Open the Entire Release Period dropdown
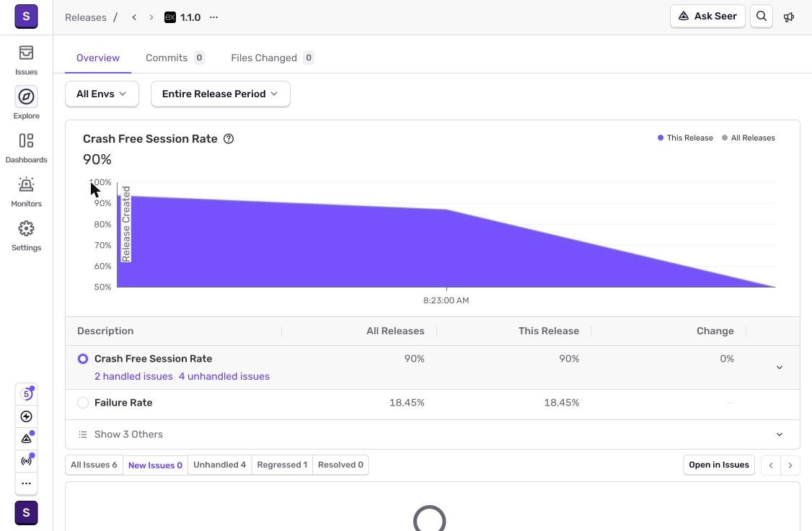The height and width of the screenshot is (531, 812). (220, 94)
